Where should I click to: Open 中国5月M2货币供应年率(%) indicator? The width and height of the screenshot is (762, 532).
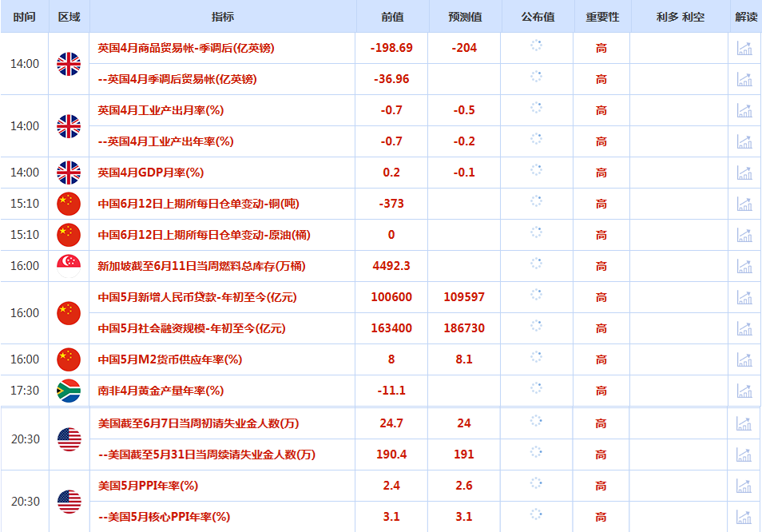pos(169,359)
